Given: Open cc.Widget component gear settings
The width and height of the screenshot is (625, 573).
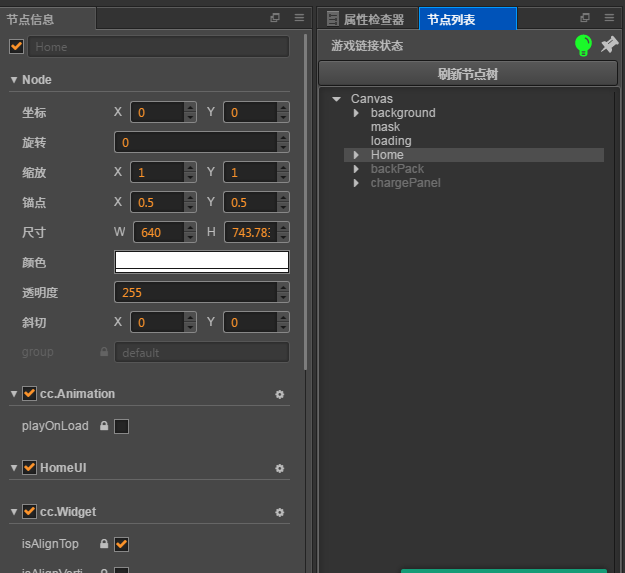Looking at the screenshot, I should (x=280, y=512).
